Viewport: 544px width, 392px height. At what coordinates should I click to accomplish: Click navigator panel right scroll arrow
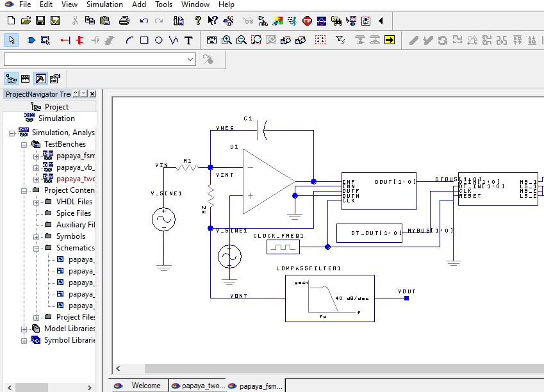pos(90,388)
